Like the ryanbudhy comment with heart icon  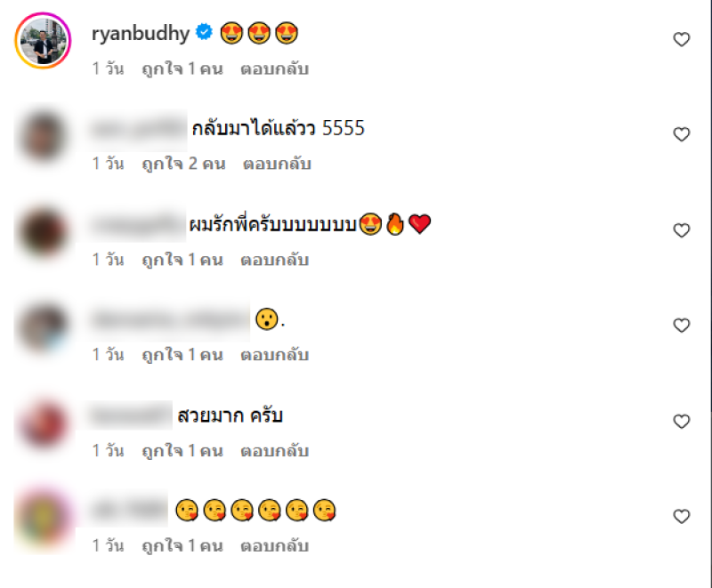[x=681, y=39]
